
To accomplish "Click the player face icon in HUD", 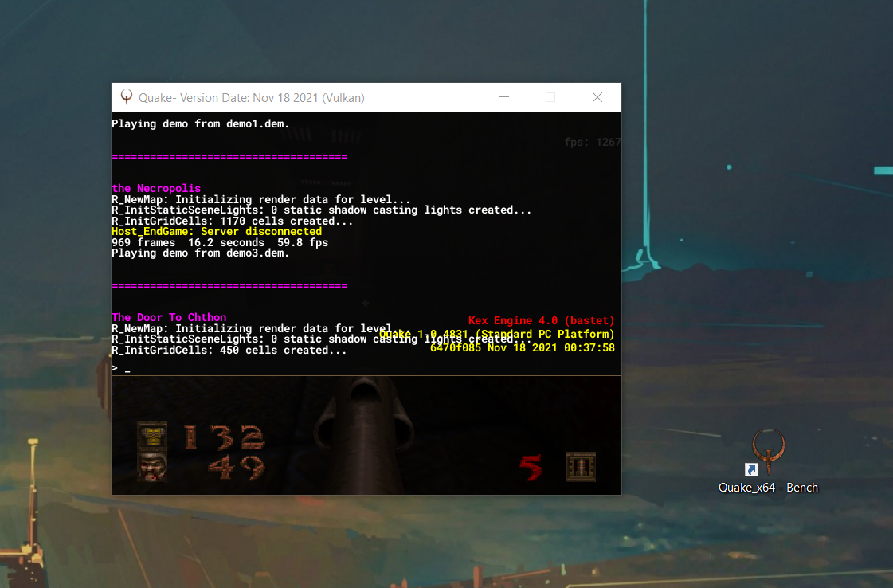I will tap(152, 467).
